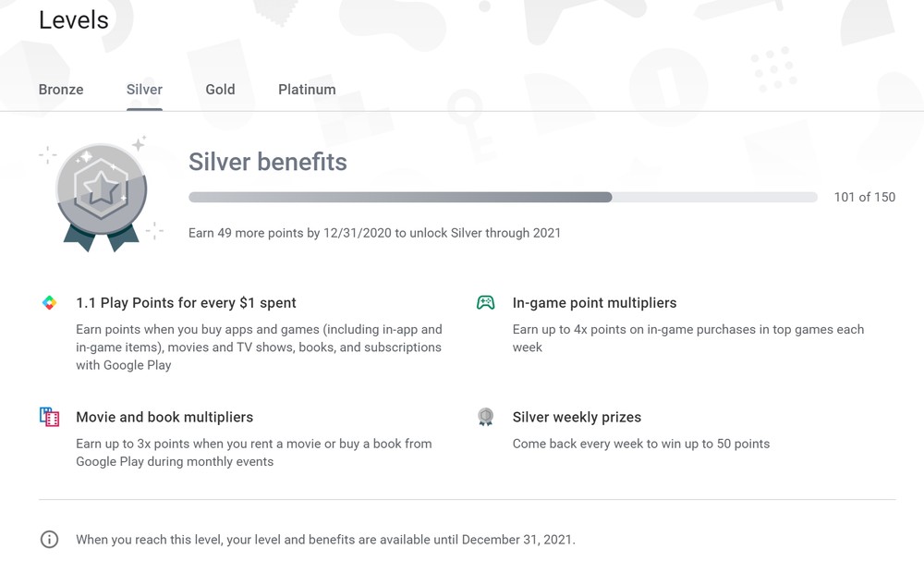
Task: View the Platinum tab
Action: pos(307,90)
